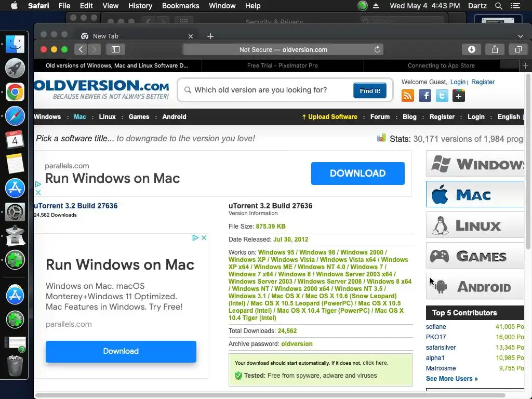Open the English language dropdown
Screen dimensions: 532x399
tap(511, 117)
